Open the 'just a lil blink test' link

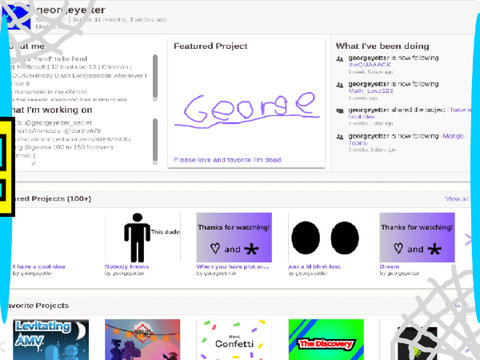(x=314, y=267)
